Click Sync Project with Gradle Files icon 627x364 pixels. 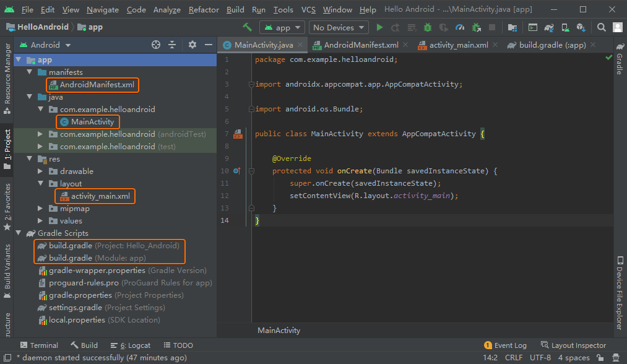549,27
